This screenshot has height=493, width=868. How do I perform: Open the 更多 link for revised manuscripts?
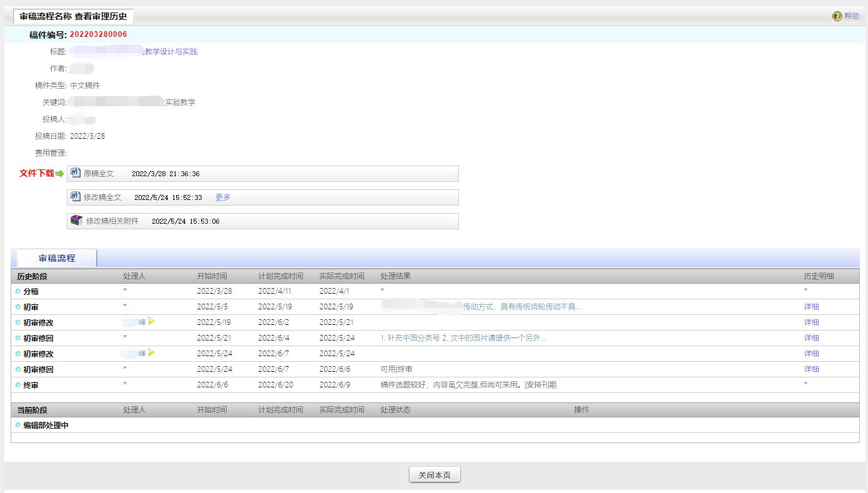tap(223, 197)
